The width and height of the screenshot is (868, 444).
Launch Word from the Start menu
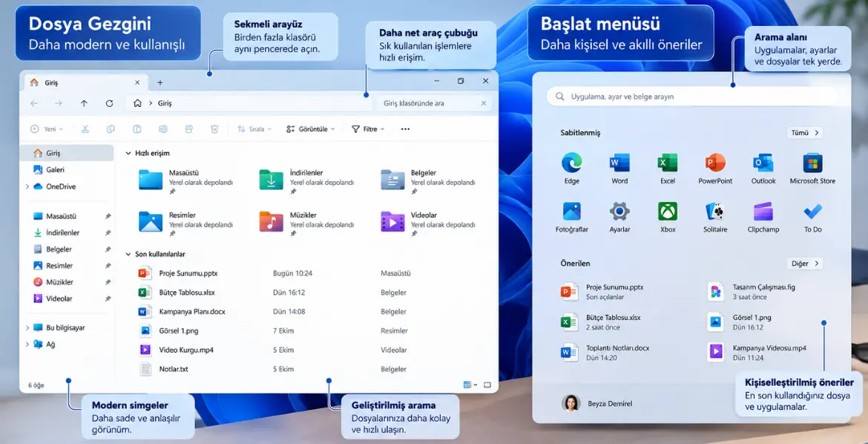[x=619, y=169]
